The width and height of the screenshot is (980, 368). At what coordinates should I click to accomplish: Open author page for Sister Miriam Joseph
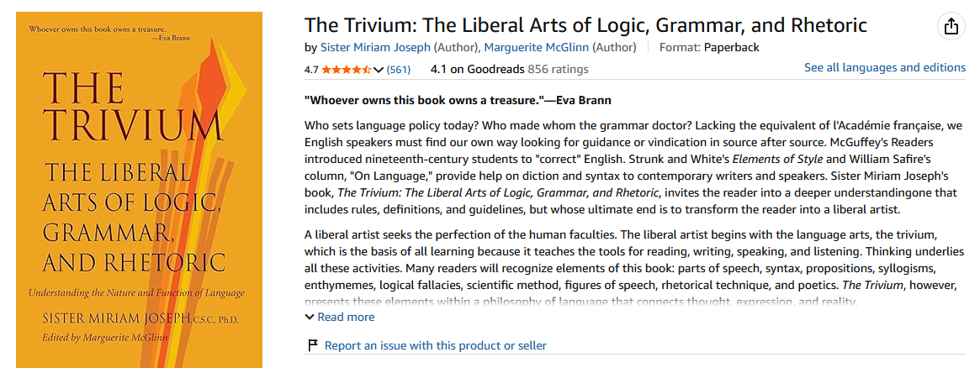375,47
